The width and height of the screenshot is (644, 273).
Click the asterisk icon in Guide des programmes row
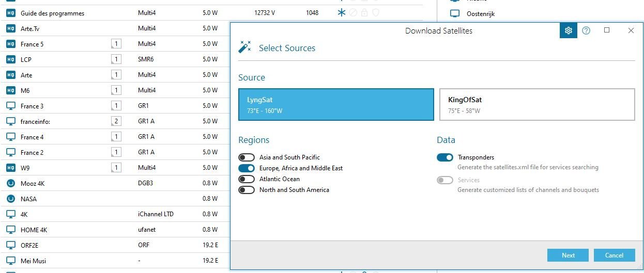341,13
